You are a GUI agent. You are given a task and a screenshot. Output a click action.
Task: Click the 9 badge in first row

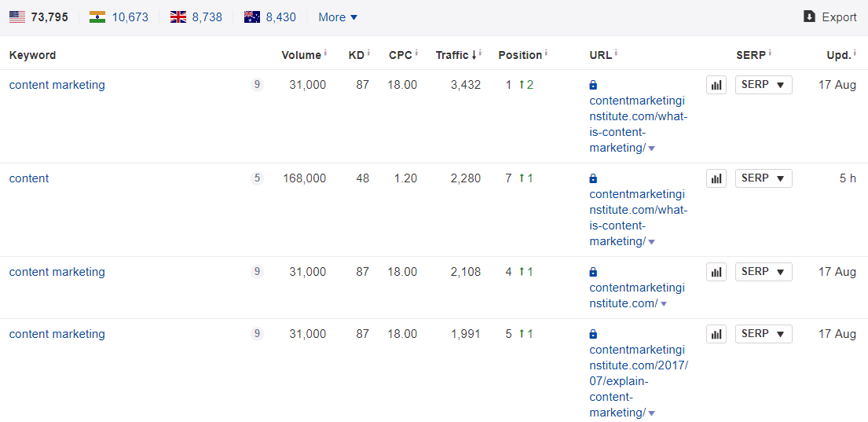tap(257, 85)
